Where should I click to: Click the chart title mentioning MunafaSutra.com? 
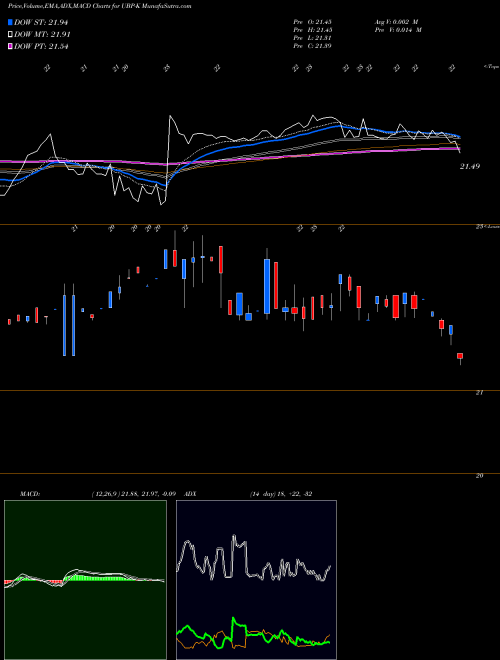[99, 6]
